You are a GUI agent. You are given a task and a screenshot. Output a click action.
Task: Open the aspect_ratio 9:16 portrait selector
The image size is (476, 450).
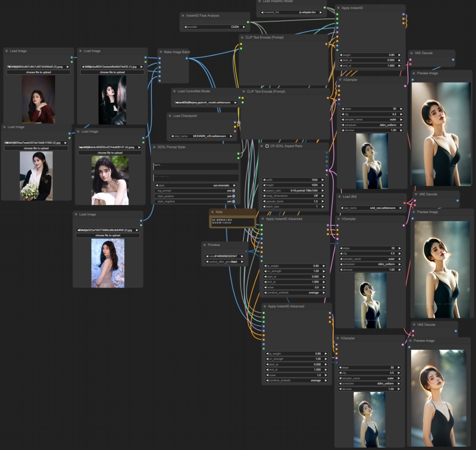[x=293, y=191]
